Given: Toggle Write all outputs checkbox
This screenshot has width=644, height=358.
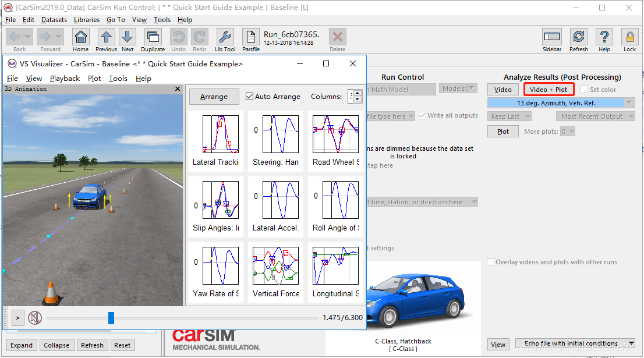Looking at the screenshot, I should [x=422, y=116].
